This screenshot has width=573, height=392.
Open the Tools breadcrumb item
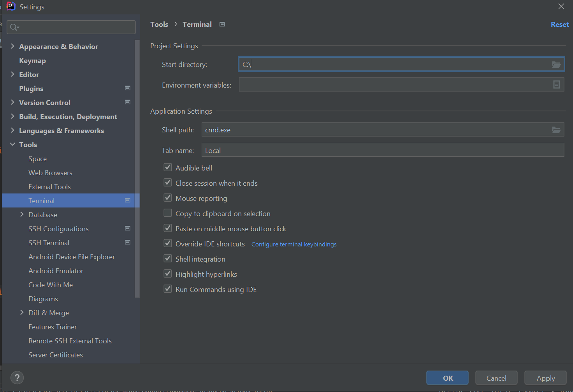click(159, 24)
